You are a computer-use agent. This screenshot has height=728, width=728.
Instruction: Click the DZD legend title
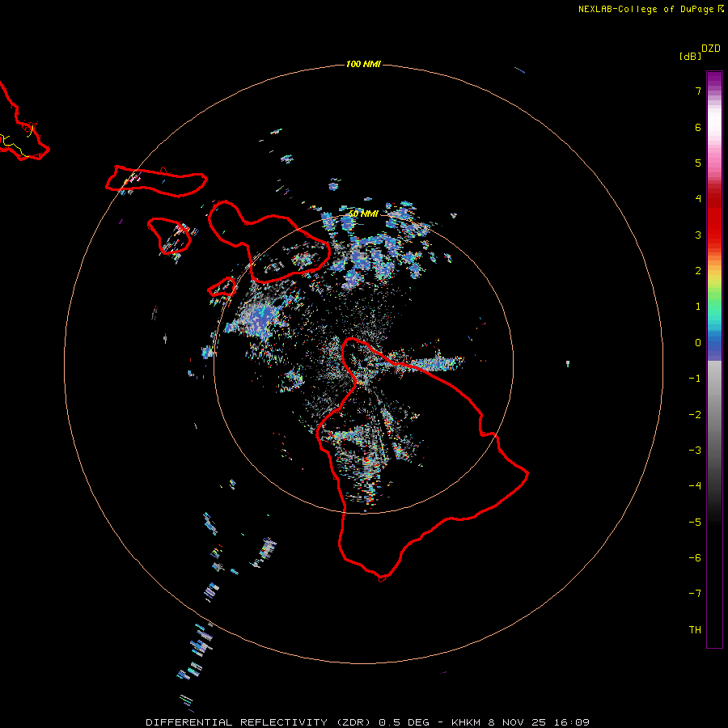coord(711,49)
